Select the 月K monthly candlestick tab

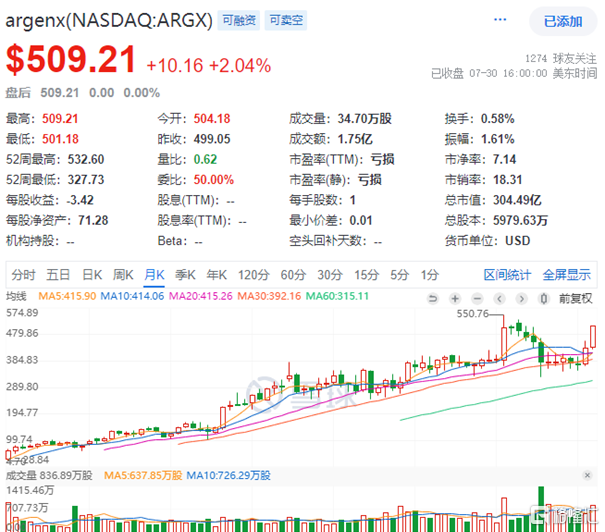click(154, 275)
